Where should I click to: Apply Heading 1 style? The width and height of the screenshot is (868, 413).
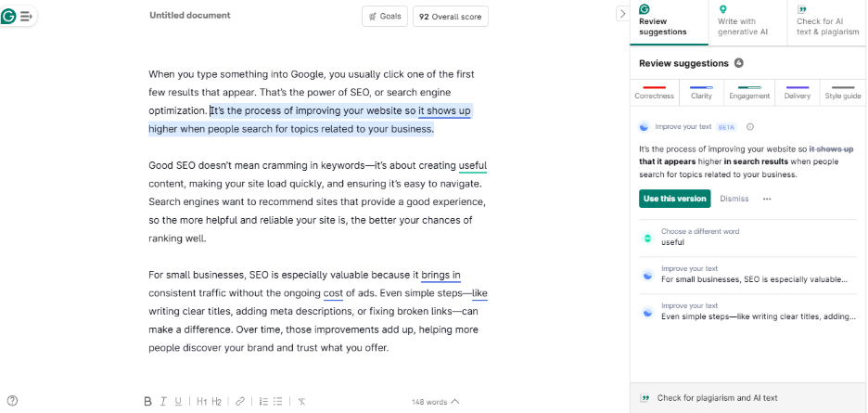tap(201, 402)
